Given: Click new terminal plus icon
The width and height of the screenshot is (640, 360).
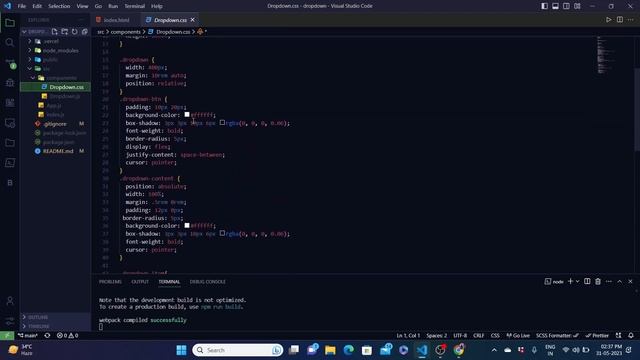Looking at the screenshot, I should click(x=571, y=281).
